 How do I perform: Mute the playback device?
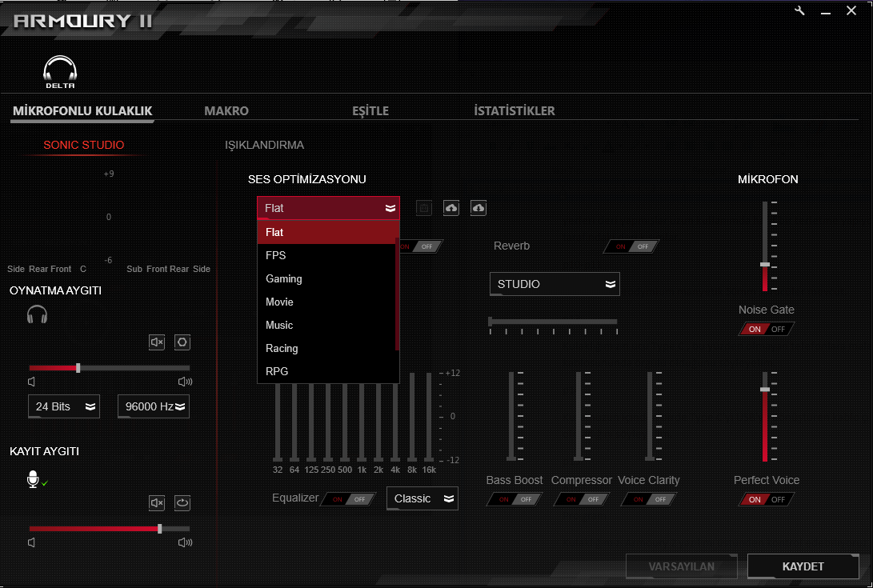pos(157,342)
